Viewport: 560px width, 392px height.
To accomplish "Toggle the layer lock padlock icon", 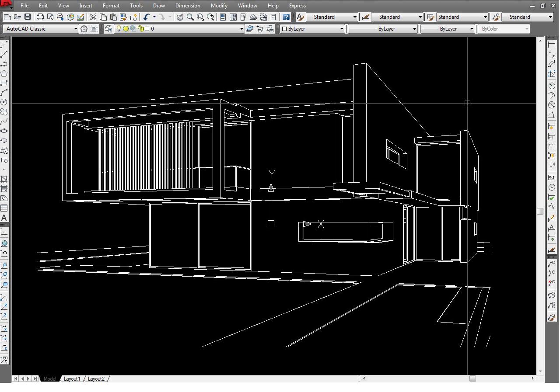I will coord(141,29).
